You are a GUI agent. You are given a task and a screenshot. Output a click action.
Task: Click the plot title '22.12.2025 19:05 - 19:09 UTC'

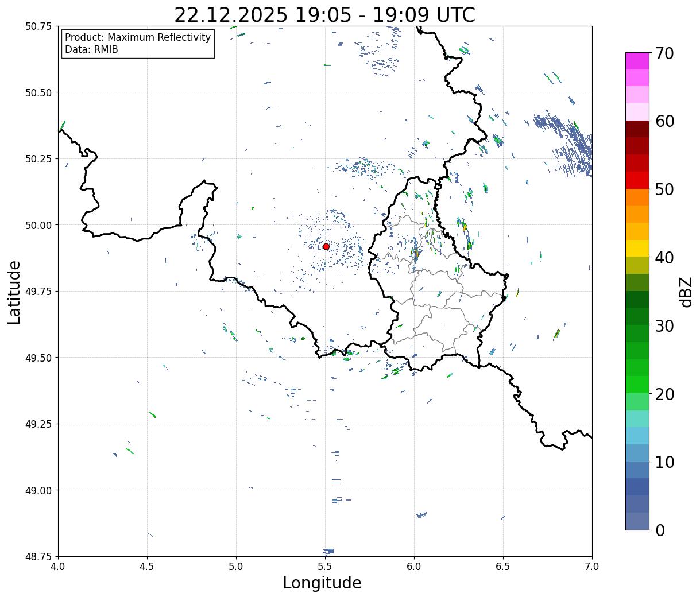pos(324,15)
